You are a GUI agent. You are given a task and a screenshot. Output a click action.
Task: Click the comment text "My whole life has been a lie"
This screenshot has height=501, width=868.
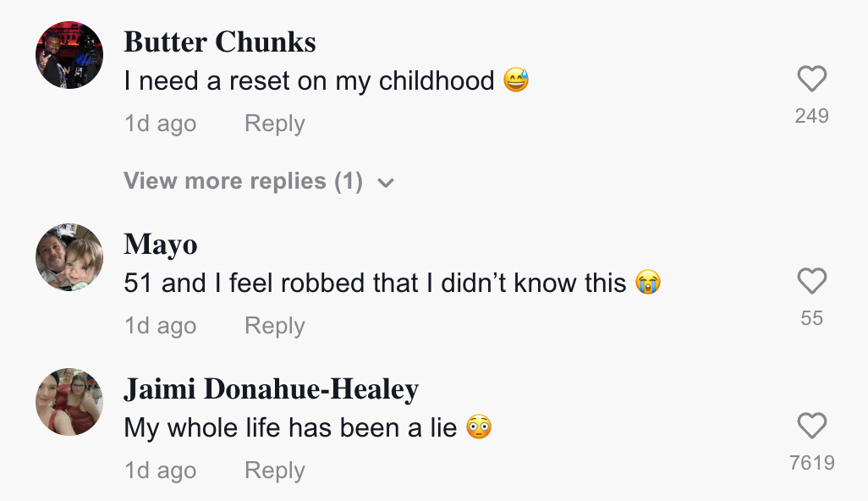[x=290, y=428]
